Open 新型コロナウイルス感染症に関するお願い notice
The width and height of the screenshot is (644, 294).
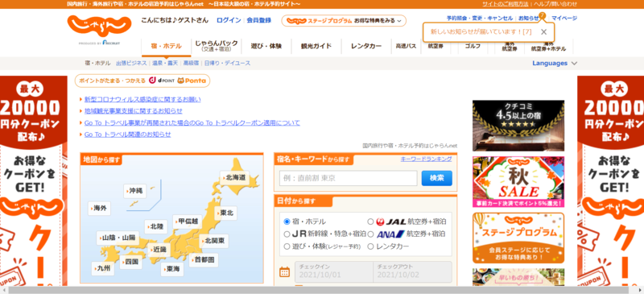(142, 100)
